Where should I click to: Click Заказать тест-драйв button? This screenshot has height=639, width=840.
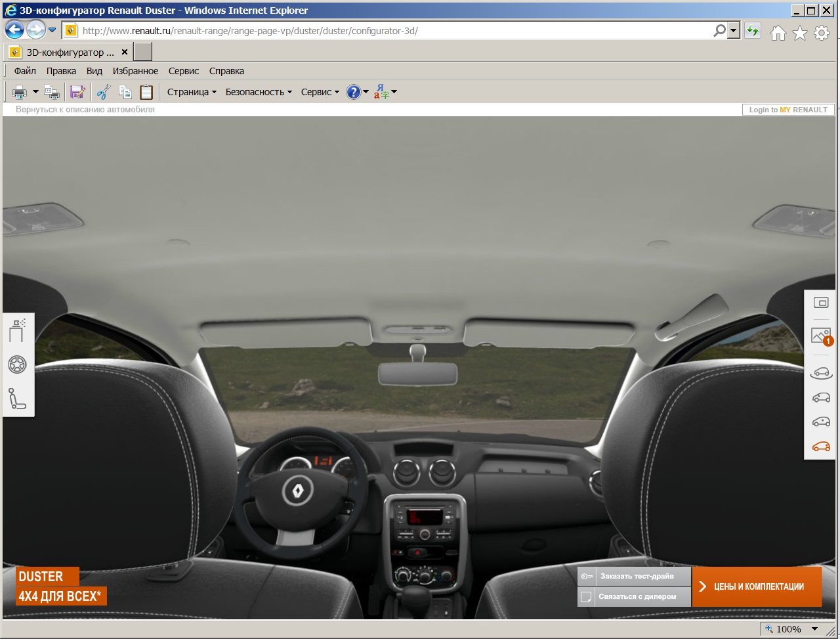click(635, 577)
